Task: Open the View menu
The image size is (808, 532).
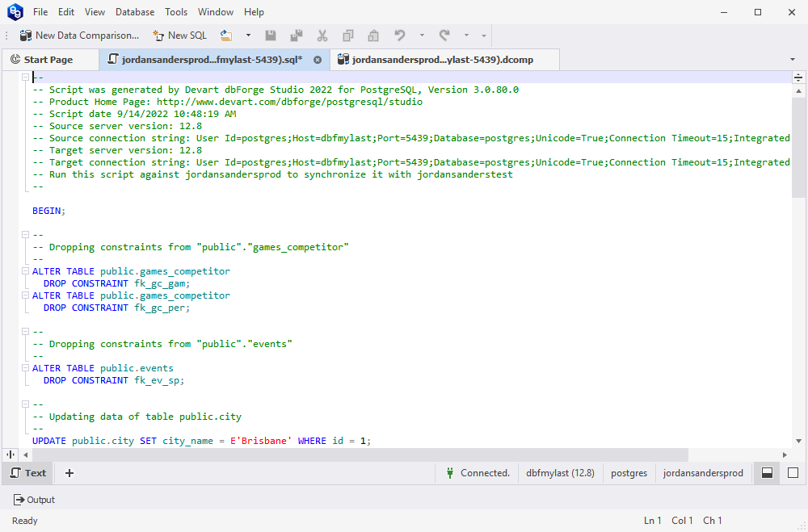Action: tap(95, 12)
